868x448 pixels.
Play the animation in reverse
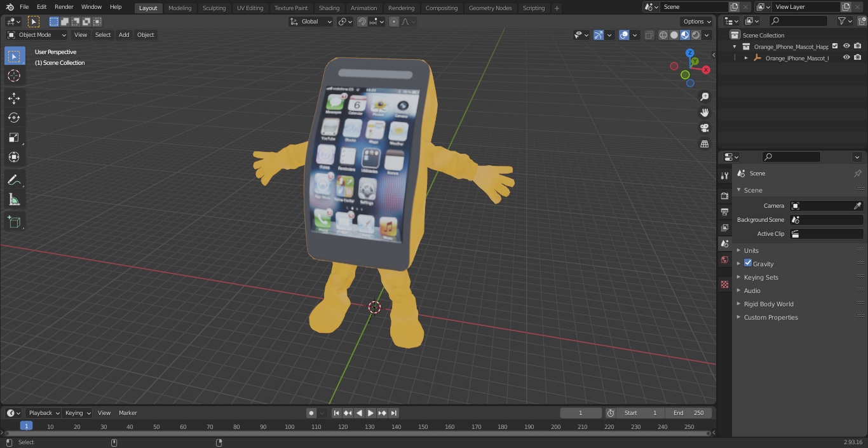[360, 413]
